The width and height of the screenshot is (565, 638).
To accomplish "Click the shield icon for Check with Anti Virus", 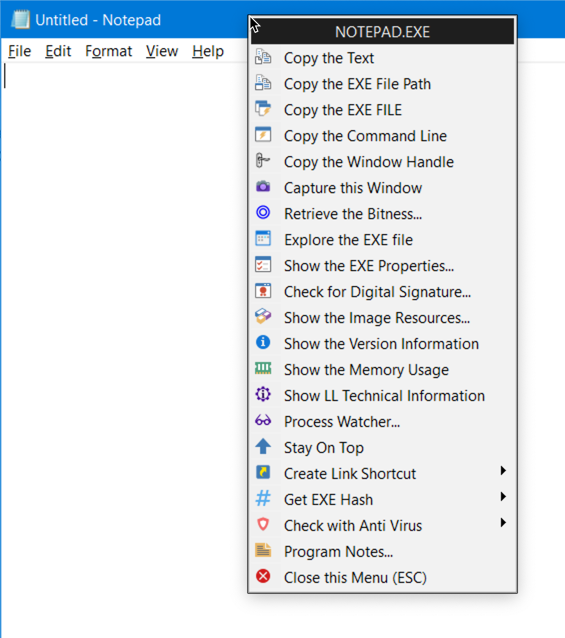I will coord(263,524).
